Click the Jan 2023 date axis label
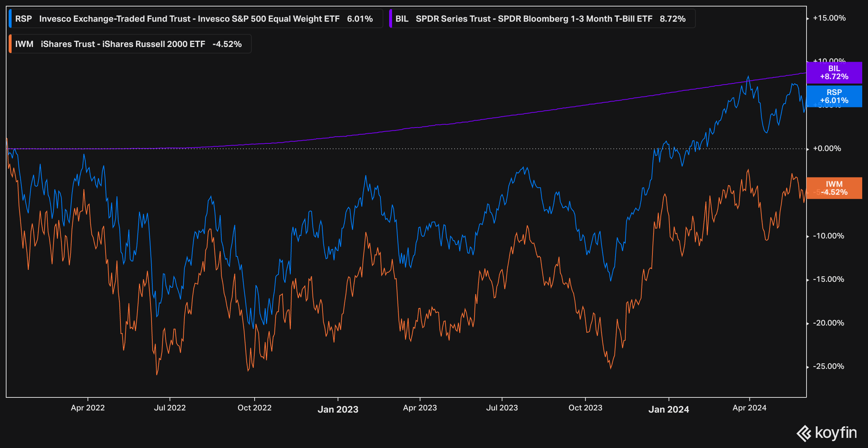Image resolution: width=868 pixels, height=448 pixels. [338, 409]
